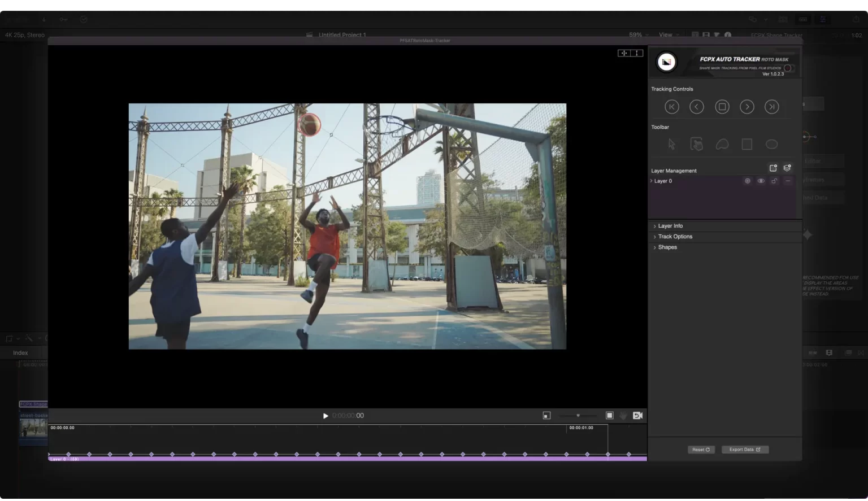Expand the Layer 0 row

pyautogui.click(x=651, y=181)
